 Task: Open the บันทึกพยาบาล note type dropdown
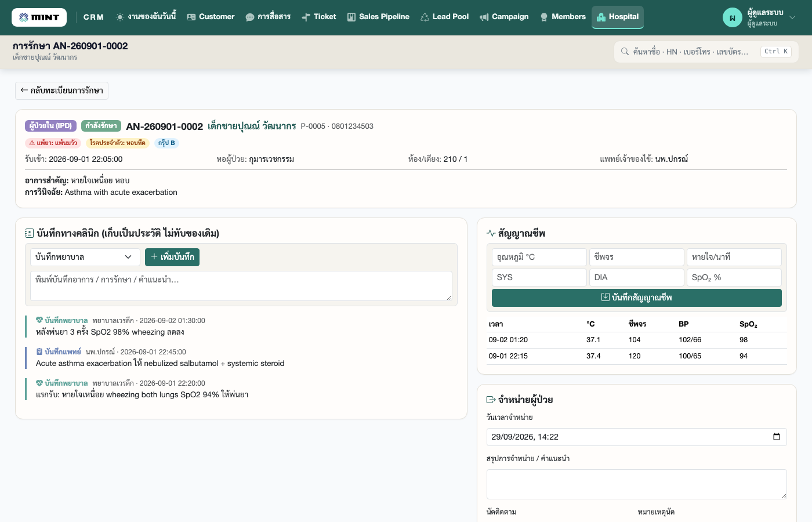[x=85, y=257]
